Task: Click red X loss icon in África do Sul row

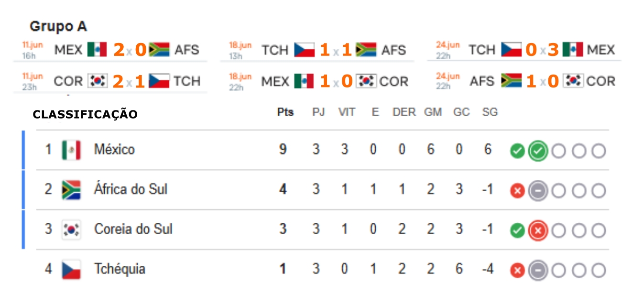Action: [517, 191]
